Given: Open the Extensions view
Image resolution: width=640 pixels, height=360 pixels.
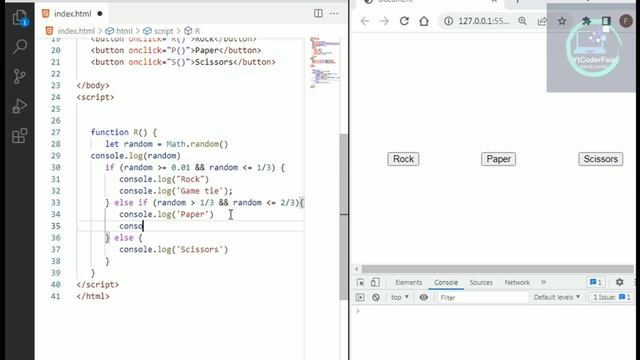Looking at the screenshot, I should click(20, 136).
